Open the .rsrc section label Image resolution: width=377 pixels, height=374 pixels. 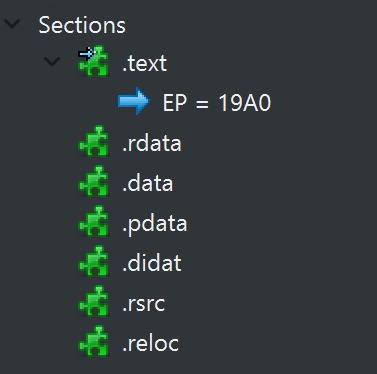tap(143, 304)
